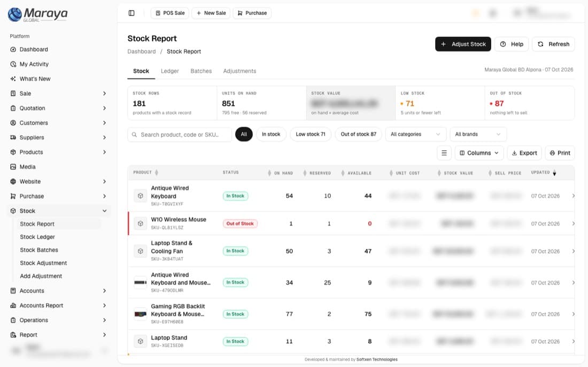Viewport: 588px width, 367px height.
Task: Click the row density list icon
Action: [x=444, y=153]
